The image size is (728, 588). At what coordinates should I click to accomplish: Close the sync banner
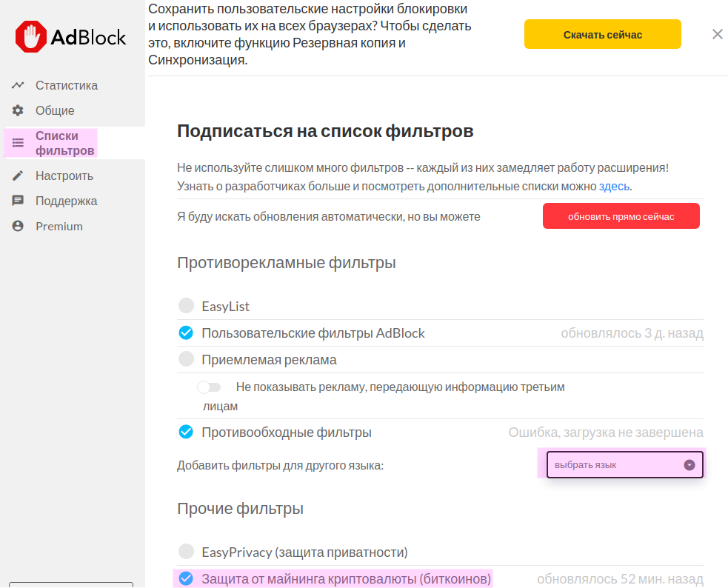coord(718,34)
